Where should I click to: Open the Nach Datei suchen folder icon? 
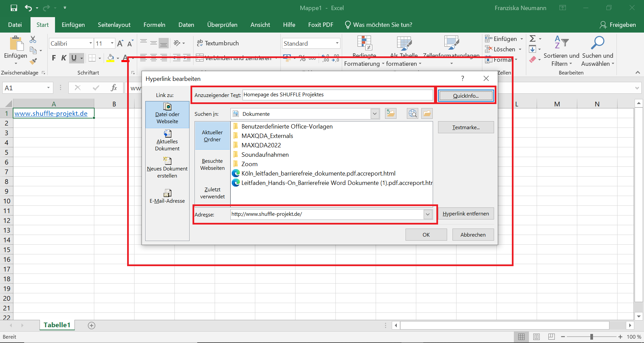click(x=427, y=113)
